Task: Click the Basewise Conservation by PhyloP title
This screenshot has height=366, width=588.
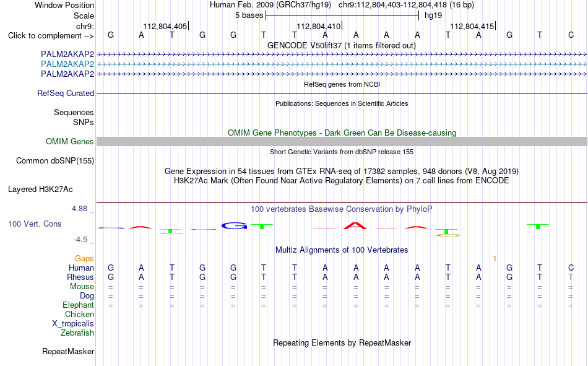Action: coord(342,209)
